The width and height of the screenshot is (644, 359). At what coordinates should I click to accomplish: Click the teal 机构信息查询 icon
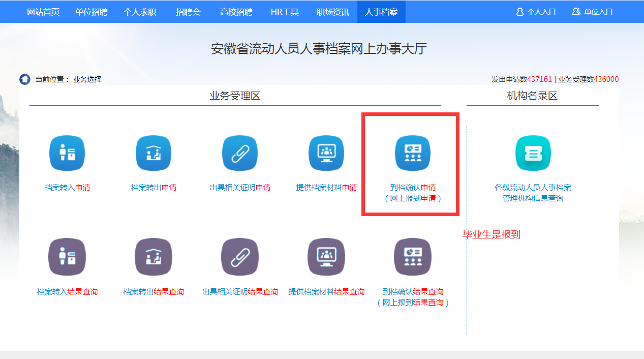point(533,153)
